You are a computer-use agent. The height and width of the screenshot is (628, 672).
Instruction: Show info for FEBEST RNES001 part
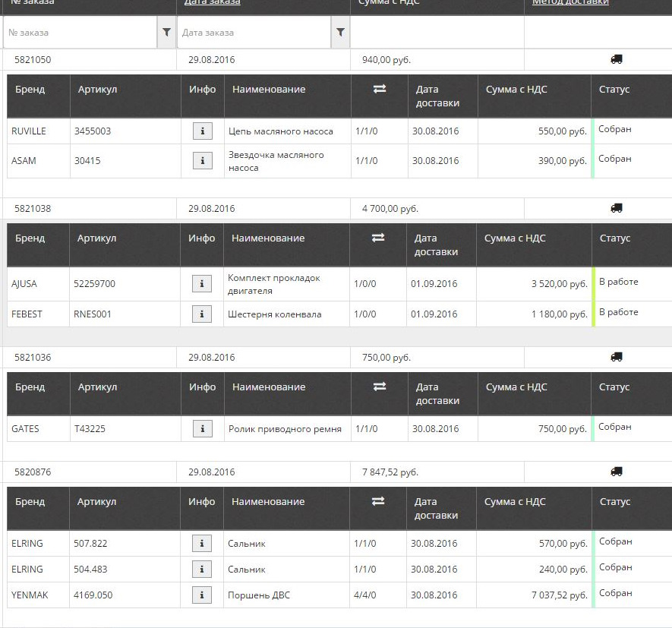coord(202,314)
